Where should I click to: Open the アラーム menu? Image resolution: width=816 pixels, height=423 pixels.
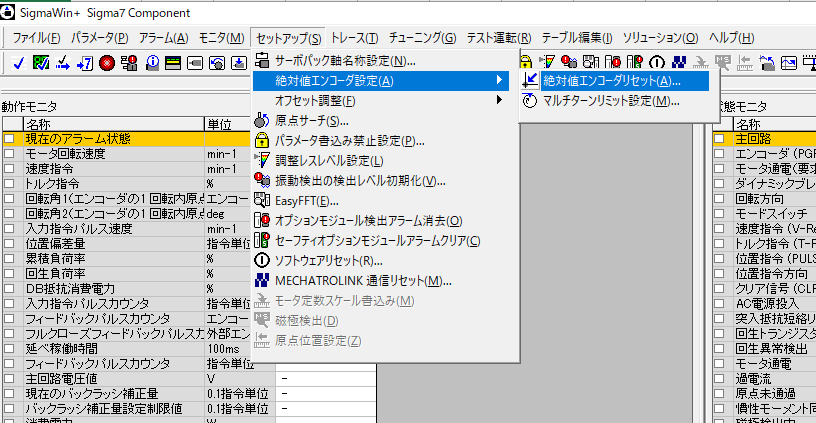(163, 38)
